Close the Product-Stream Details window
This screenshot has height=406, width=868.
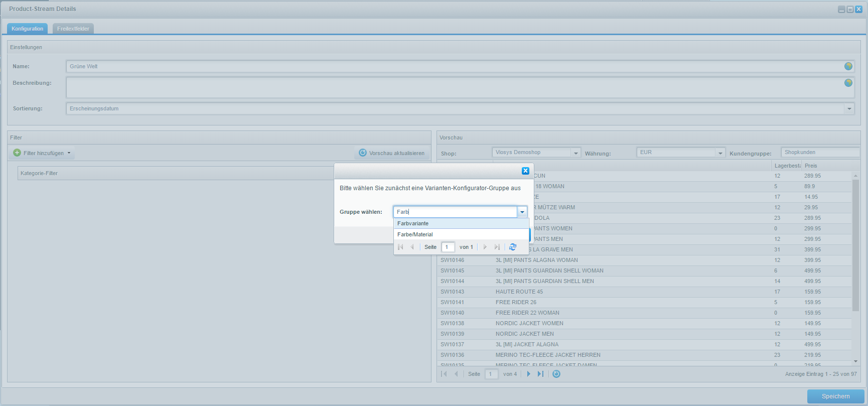pos(858,9)
